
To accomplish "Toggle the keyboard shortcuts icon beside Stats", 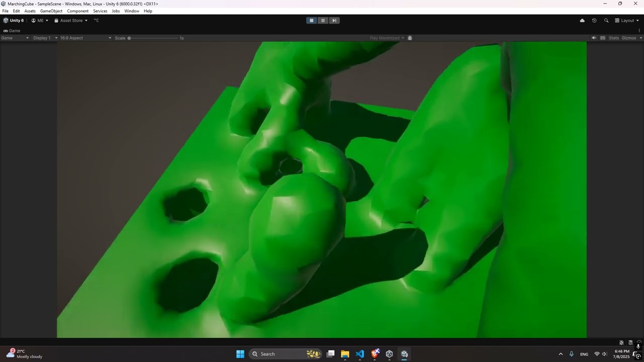I will (x=603, y=38).
